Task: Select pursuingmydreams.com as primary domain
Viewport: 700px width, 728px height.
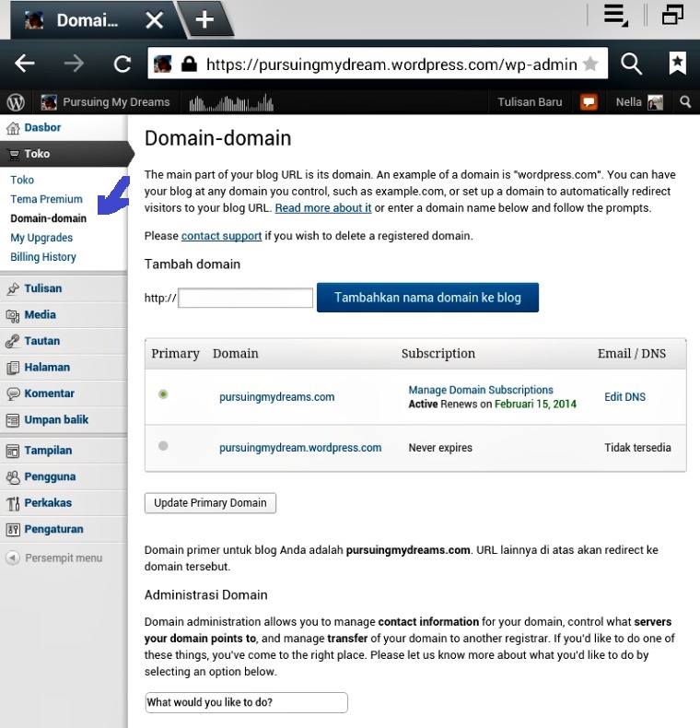Action: click(x=163, y=394)
